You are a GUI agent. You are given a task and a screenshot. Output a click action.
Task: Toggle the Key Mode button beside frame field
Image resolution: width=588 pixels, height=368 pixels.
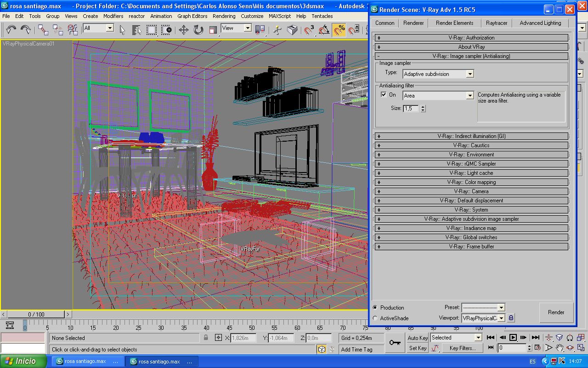tap(491, 348)
